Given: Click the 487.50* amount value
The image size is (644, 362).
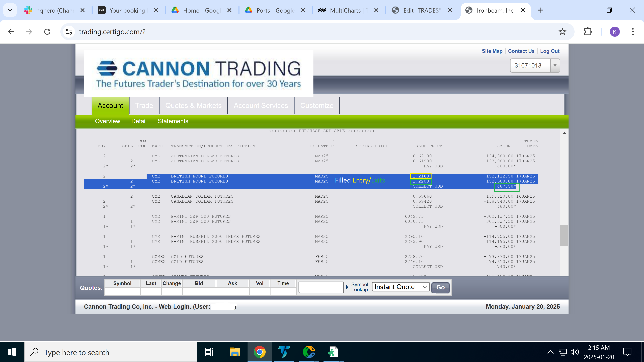Looking at the screenshot, I should 506,186.
